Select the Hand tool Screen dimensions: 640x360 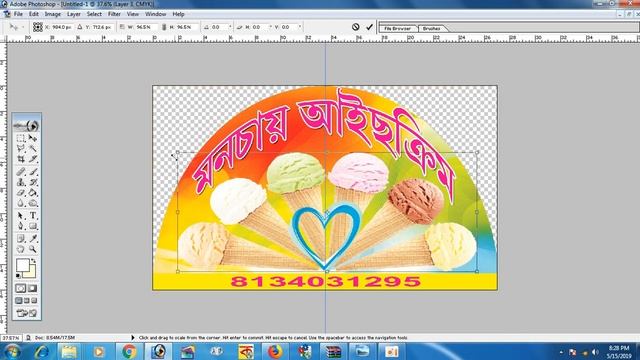[21, 249]
